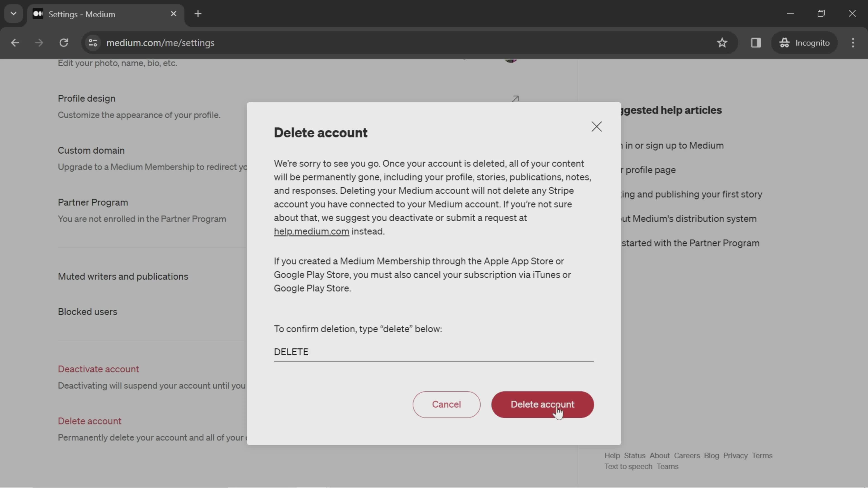The width and height of the screenshot is (868, 488).
Task: Click the help.medium.com link in dialog
Action: (311, 231)
